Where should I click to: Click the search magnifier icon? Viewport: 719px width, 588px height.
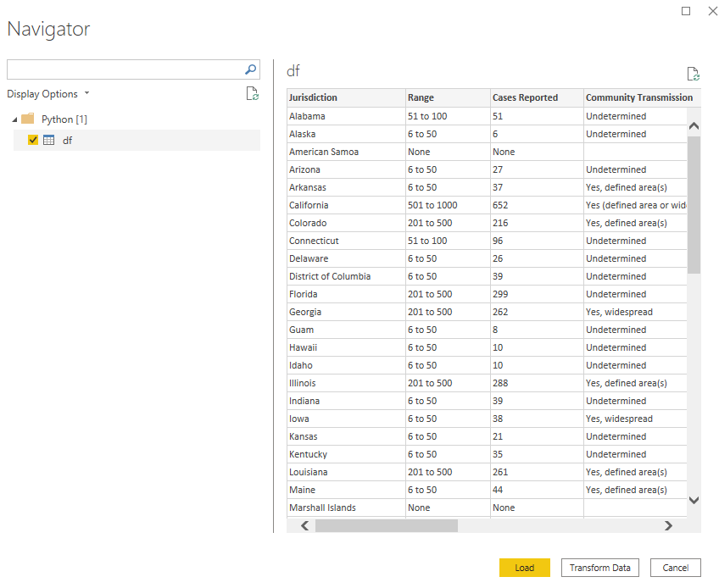click(251, 70)
